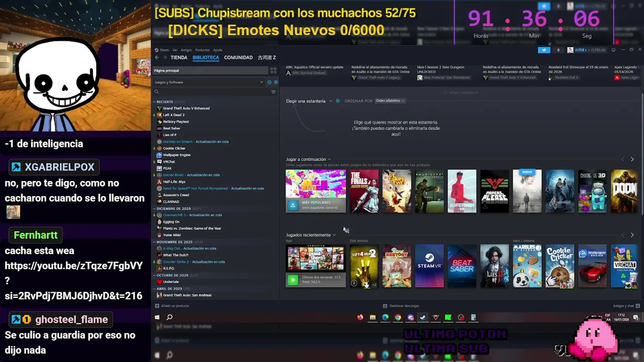The height and width of the screenshot is (362, 644).
Task: Switch to the COMUNIDAD tab
Action: click(x=238, y=58)
